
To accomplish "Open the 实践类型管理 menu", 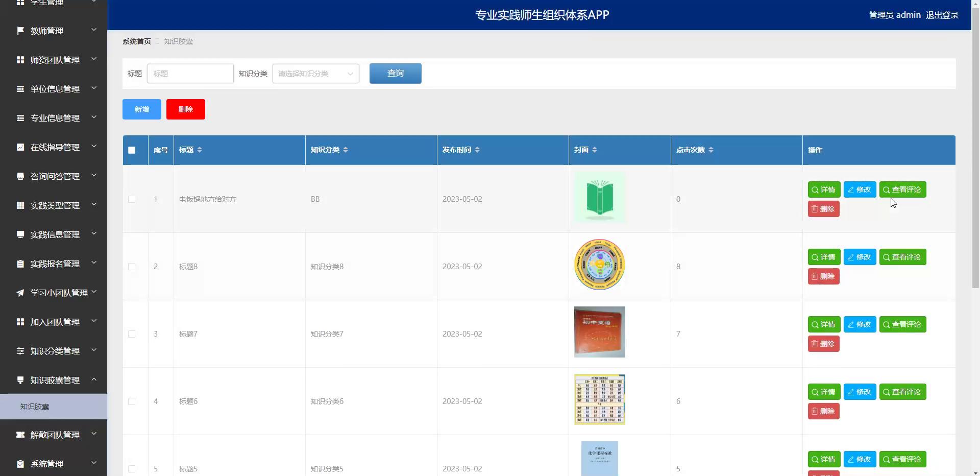I will 54,205.
